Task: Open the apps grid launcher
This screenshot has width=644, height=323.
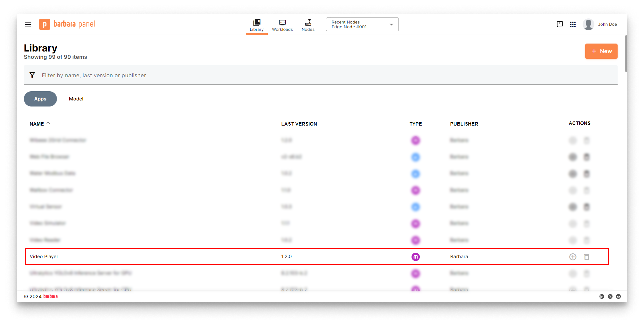Action: coord(573,24)
